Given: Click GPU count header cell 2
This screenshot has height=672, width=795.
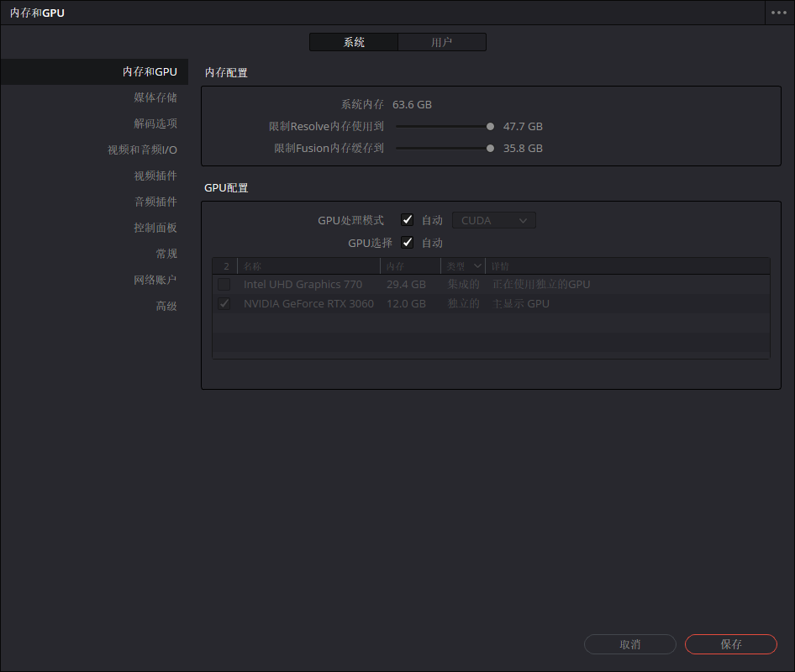Looking at the screenshot, I should [226, 266].
